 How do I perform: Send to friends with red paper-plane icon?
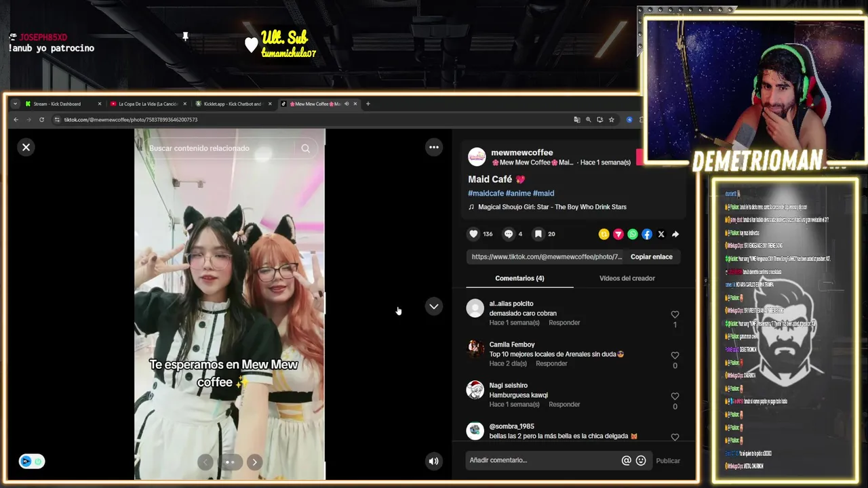tap(618, 235)
